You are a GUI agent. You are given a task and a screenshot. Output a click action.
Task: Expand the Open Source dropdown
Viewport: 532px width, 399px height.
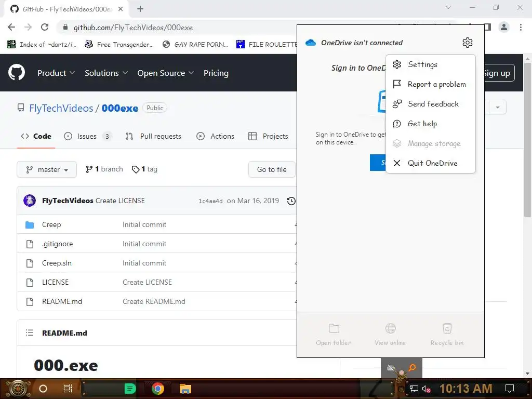coord(166,73)
